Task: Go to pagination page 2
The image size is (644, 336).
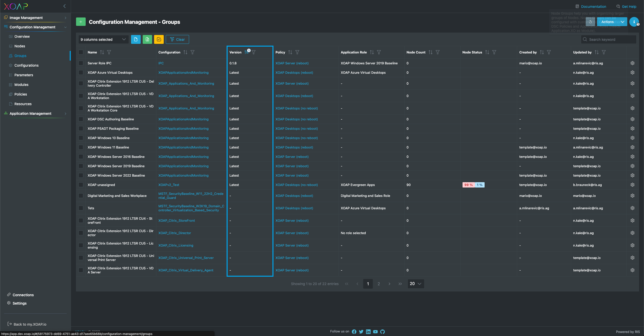Action: pyautogui.click(x=379, y=284)
